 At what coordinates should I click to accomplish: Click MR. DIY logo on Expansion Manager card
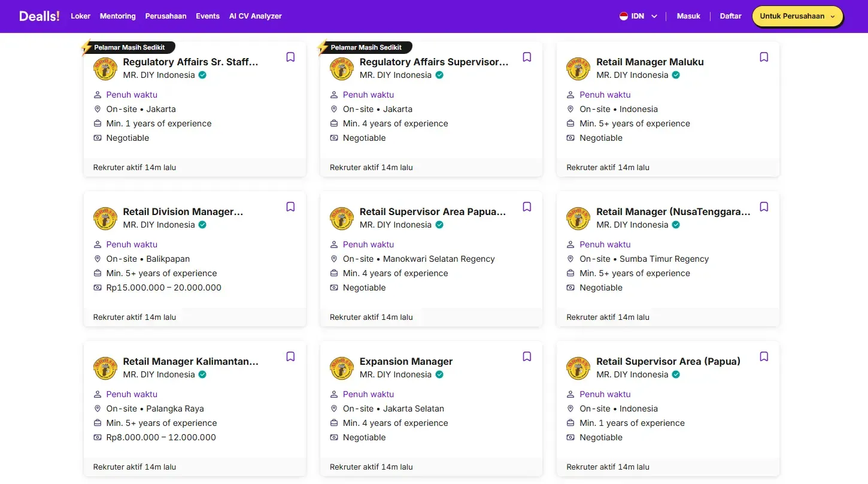pyautogui.click(x=342, y=368)
